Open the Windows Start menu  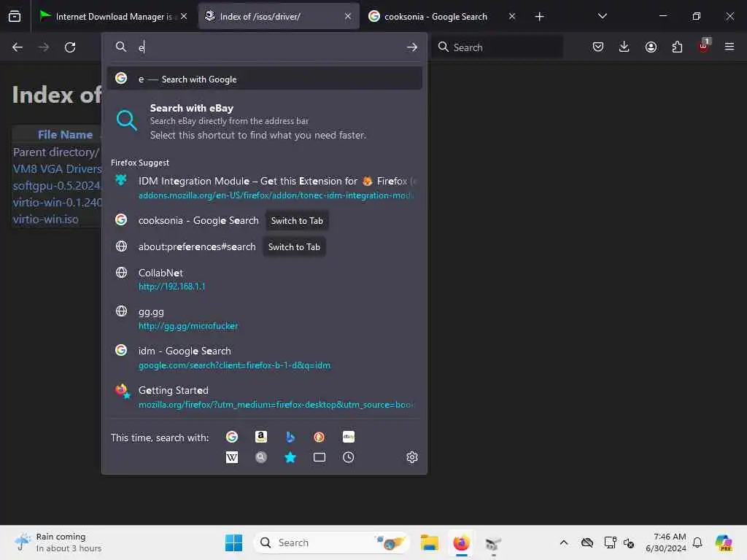(x=233, y=542)
